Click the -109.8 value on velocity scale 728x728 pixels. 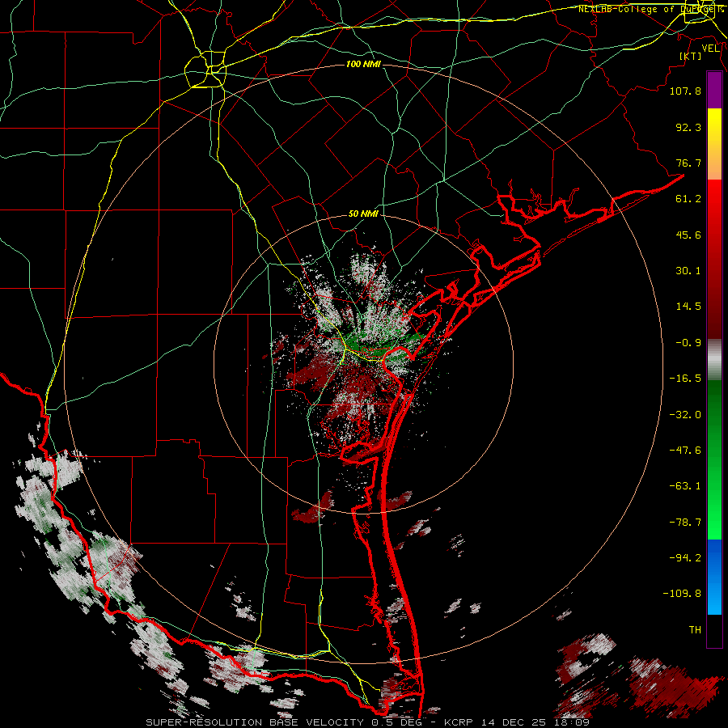pyautogui.click(x=683, y=594)
